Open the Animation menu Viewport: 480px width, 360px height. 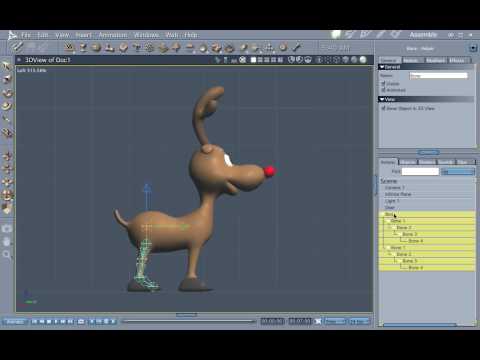point(113,35)
